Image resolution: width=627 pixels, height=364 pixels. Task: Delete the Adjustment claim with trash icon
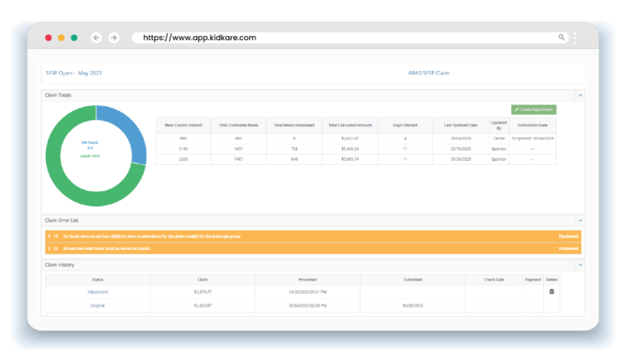(x=551, y=291)
